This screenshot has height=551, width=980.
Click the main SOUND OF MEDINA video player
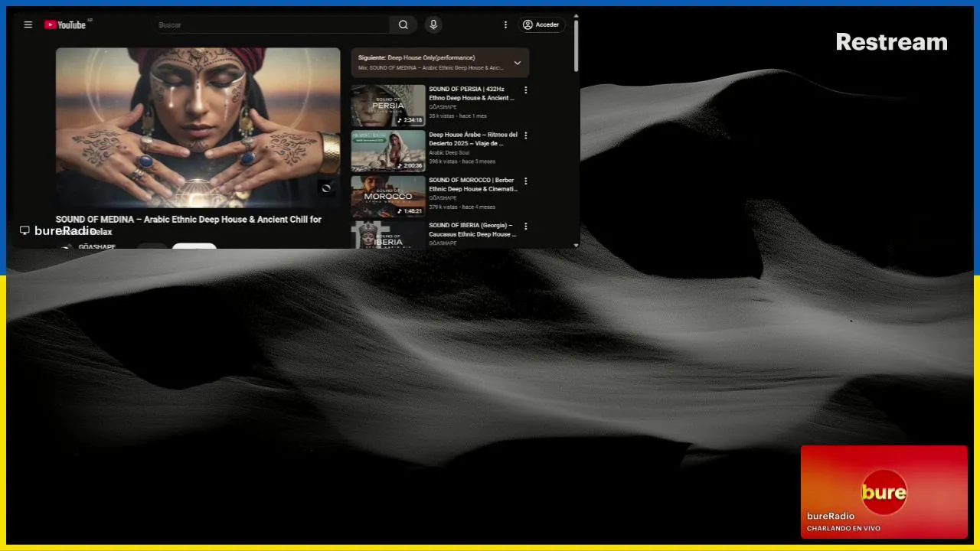point(198,128)
